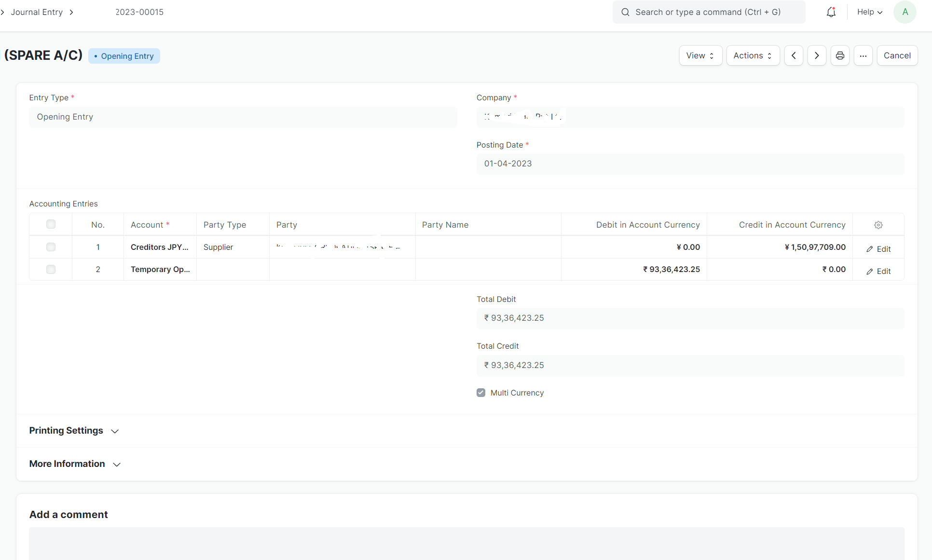932x560 pixels.
Task: Click the edit pencil on the Creditors JPY row
Action: click(x=878, y=249)
